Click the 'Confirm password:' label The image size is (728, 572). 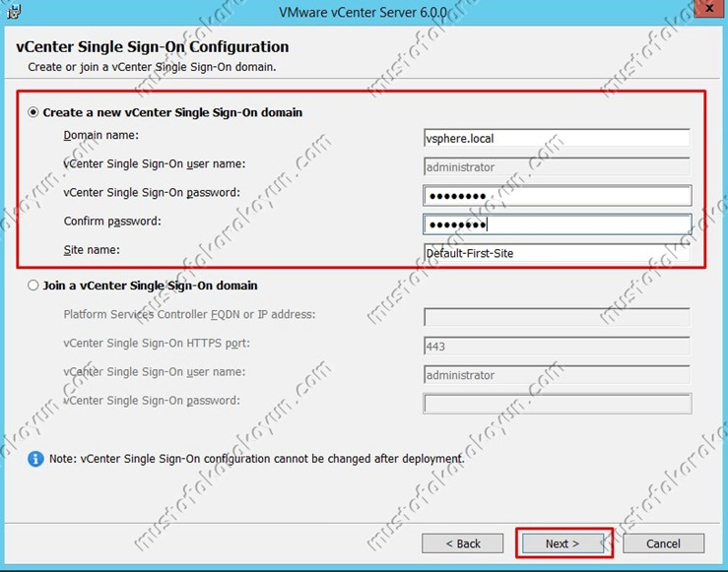point(112,222)
